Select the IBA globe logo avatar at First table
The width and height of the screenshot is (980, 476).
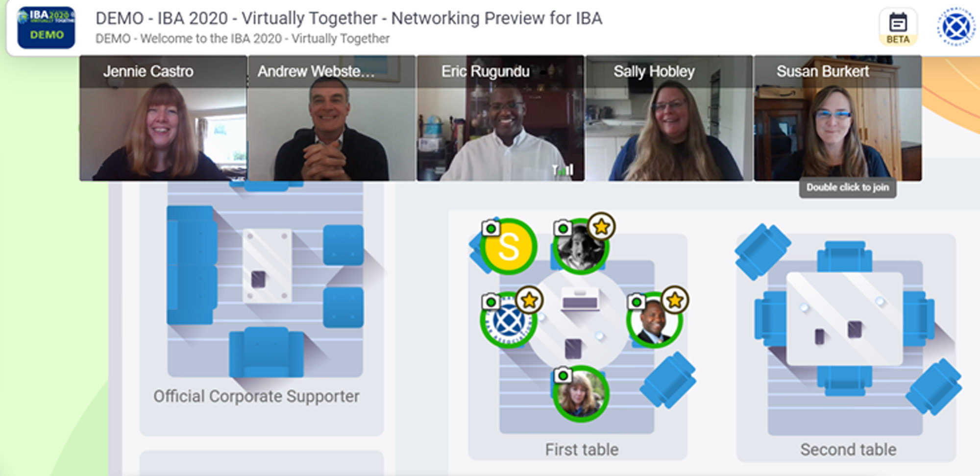tap(508, 321)
